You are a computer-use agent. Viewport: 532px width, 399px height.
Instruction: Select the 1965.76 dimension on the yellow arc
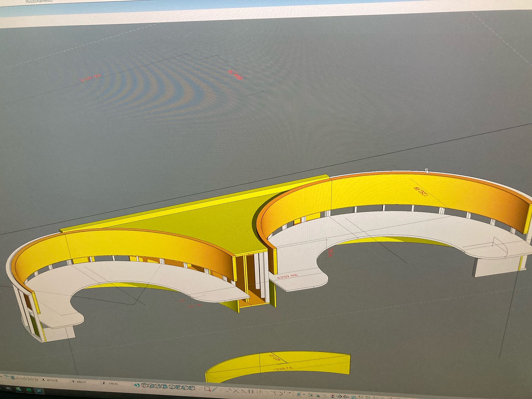point(283,368)
